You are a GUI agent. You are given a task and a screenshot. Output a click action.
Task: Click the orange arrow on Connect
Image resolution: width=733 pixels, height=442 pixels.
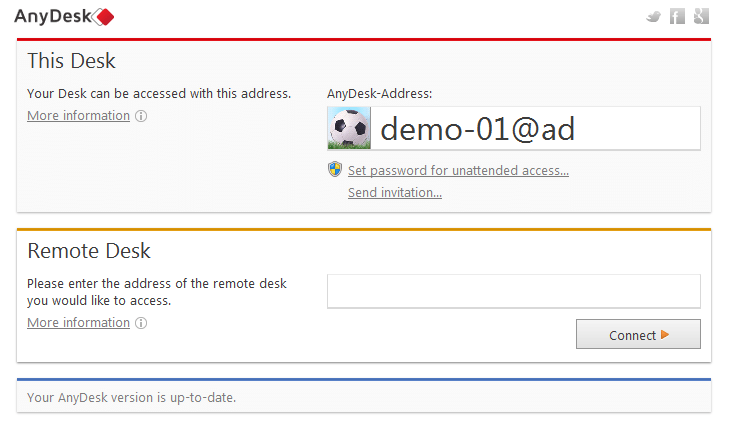[665, 335]
